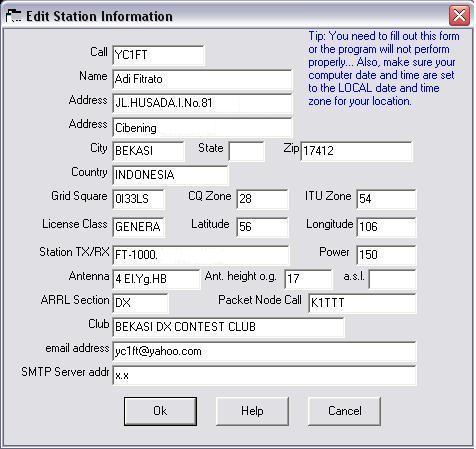Click the Country field INDONESIA

[x=170, y=175]
